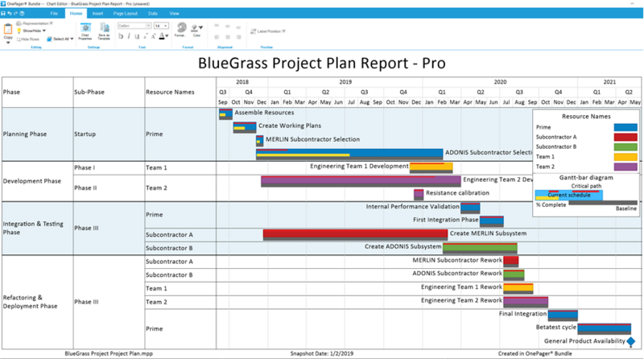Viewport: 644px width, 359px height.
Task: Open the Show/Hide dropdown arrow
Action: coord(44,31)
